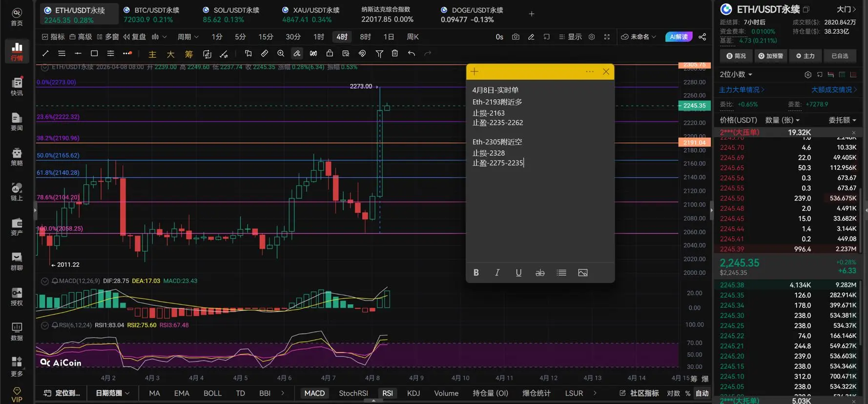Open the 2位小数 precision dropdown
The image size is (868, 404).
click(736, 75)
